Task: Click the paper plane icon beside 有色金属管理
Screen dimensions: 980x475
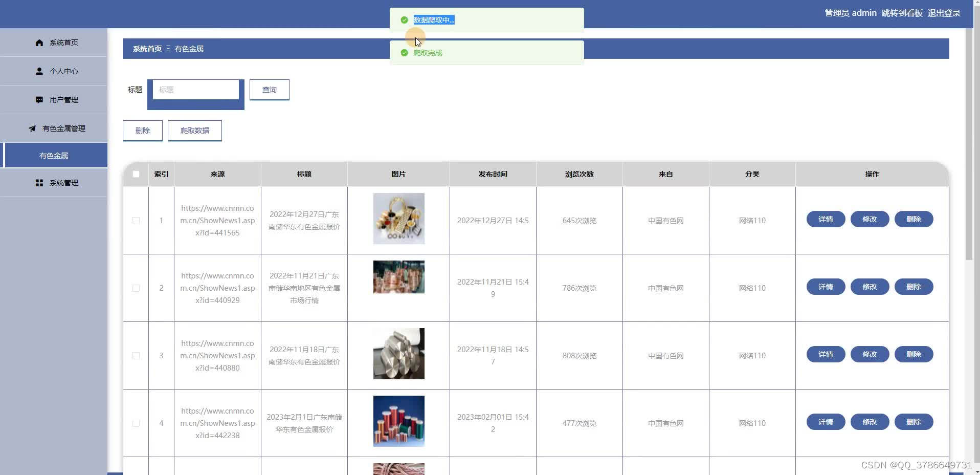Action: pos(32,128)
